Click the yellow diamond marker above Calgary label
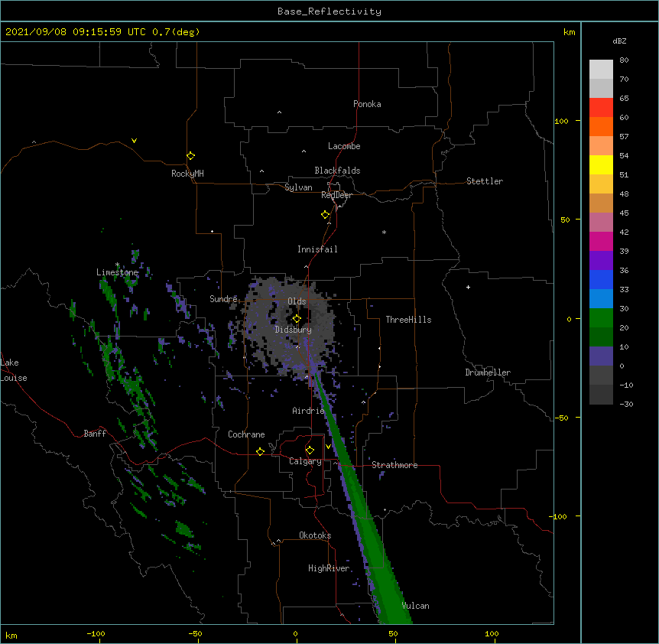 tap(310, 450)
